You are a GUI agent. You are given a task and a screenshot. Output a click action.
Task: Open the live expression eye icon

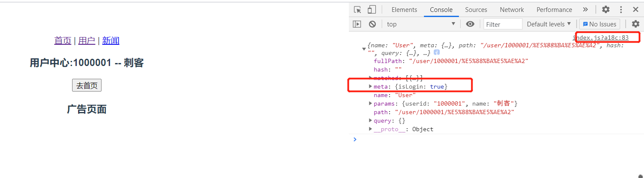470,24
